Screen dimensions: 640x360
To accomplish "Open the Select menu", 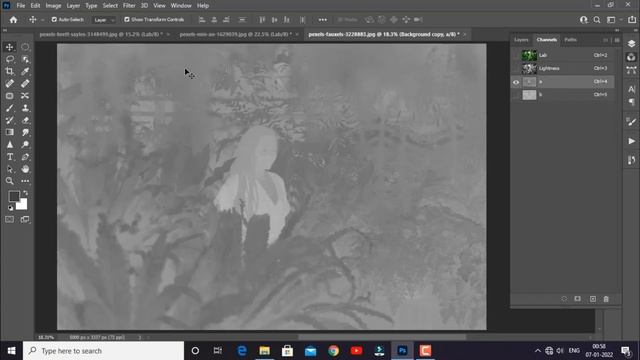I will [x=110, y=6].
